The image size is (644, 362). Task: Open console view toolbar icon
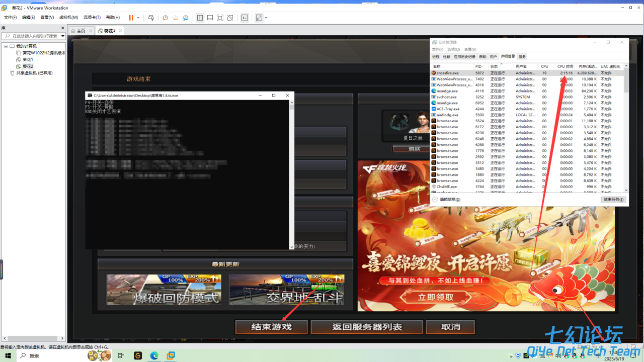pos(245,18)
